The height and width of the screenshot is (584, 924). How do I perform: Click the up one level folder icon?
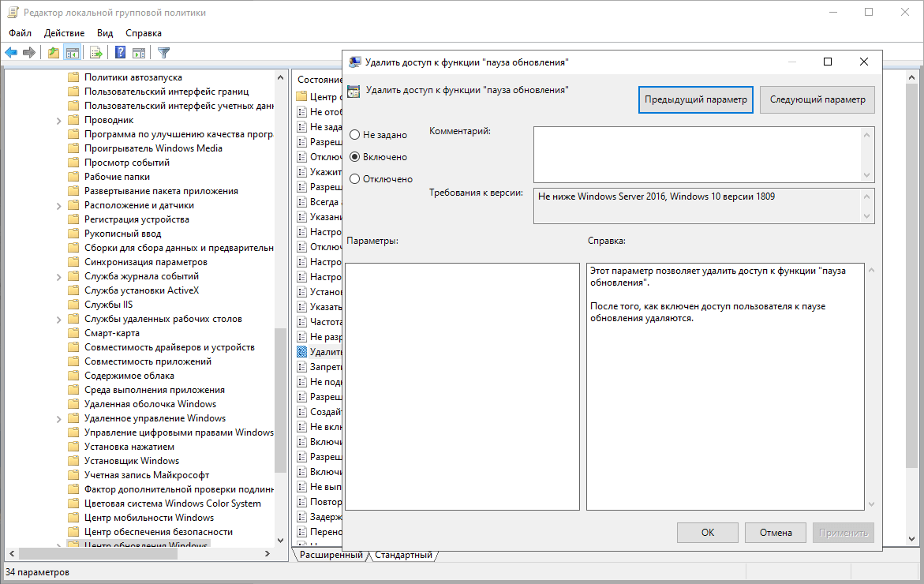tap(52, 52)
